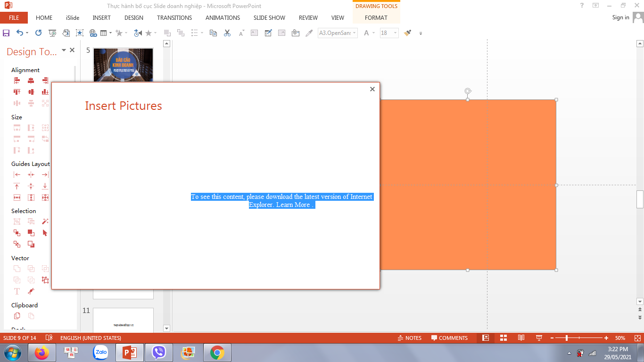This screenshot has height=362, width=644.
Task: Click the Format Painter brush icon
Action: [x=408, y=33]
